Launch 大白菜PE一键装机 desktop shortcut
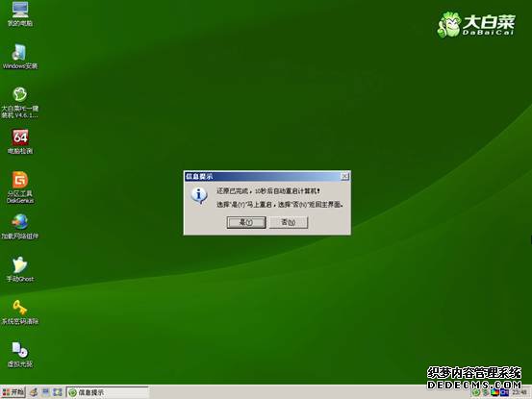The width and height of the screenshot is (532, 399). (20, 102)
